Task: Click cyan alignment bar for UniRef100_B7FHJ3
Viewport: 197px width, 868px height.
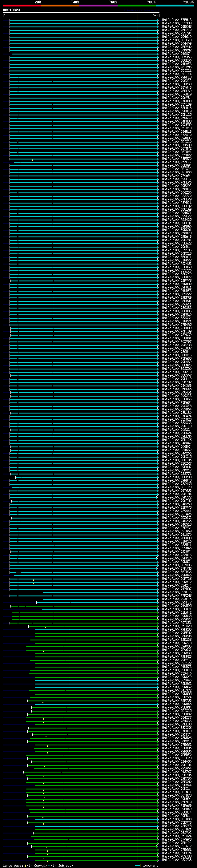Action: pos(84,20)
